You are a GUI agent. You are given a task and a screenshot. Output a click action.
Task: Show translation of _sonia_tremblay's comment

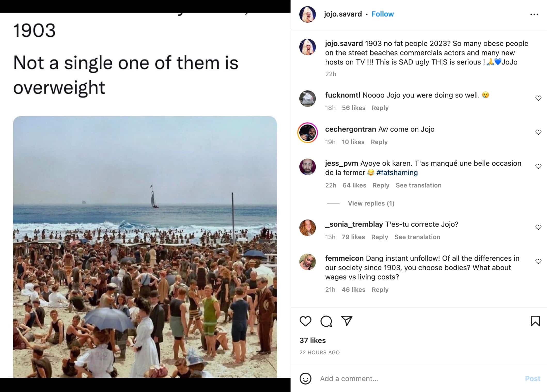[x=417, y=237]
